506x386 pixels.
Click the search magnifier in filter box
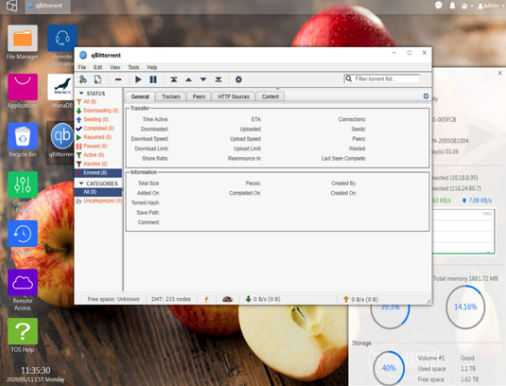349,79
